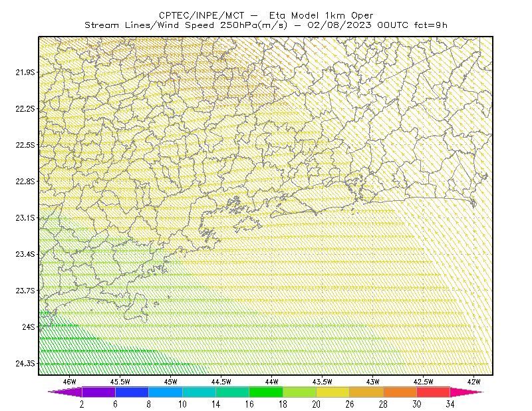This screenshot has width=532, height=411.
Task: Click the bright green 16-18 legend segment
Action: tap(266, 392)
